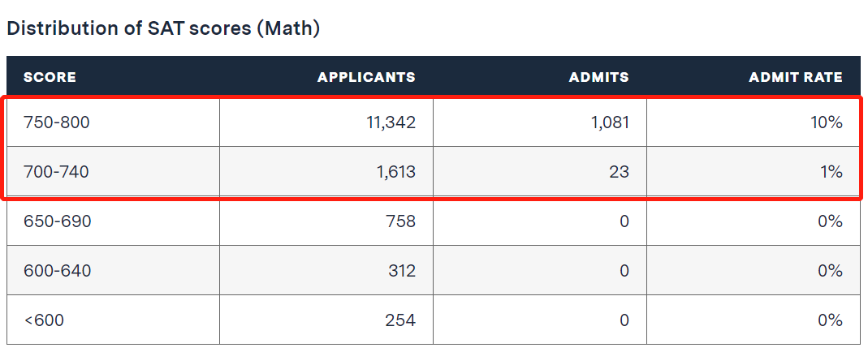Image resolution: width=868 pixels, height=352 pixels.
Task: Select the 700-740 score cell
Action: 57,172
